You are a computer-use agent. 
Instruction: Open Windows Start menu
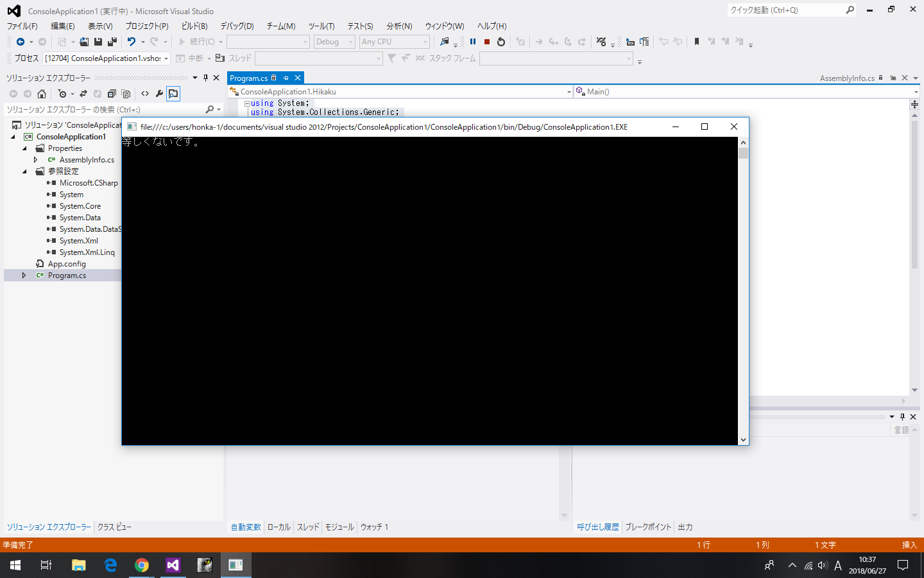tap(15, 565)
